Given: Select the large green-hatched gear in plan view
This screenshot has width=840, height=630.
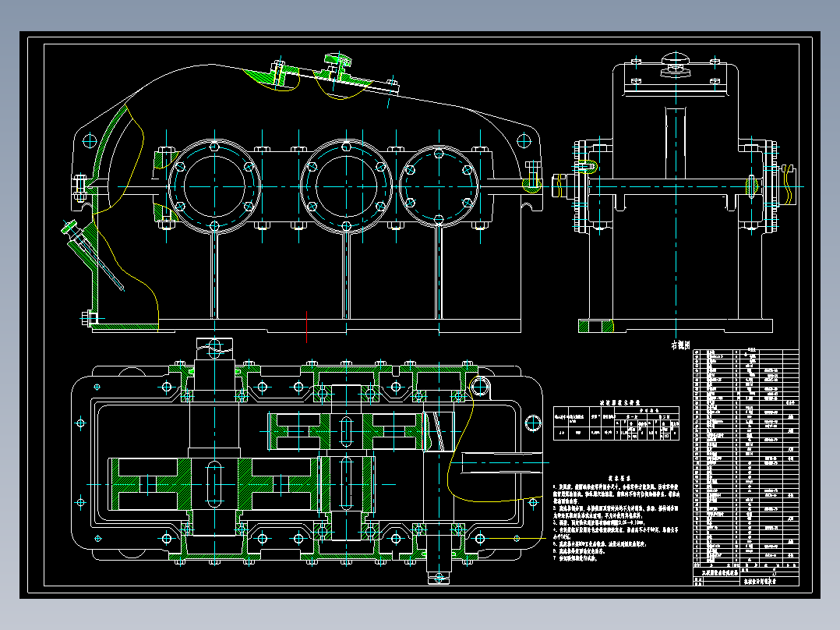Looking at the screenshot, I should coord(214,483).
